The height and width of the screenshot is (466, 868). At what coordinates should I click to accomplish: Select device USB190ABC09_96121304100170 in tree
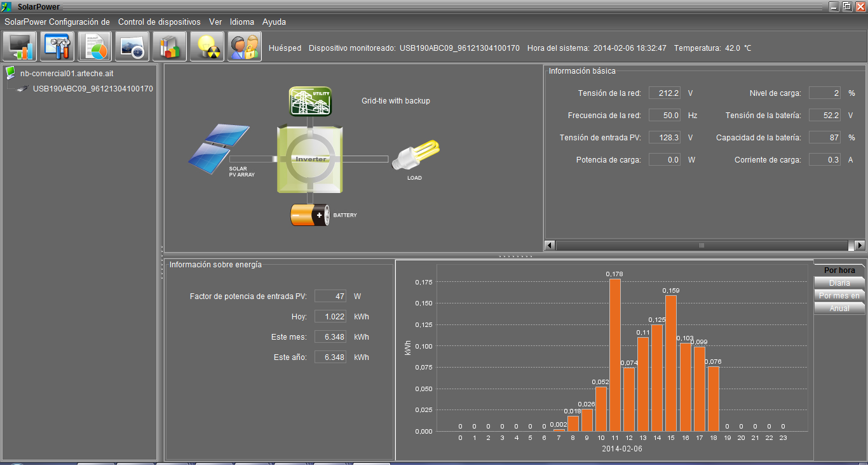[x=93, y=89]
